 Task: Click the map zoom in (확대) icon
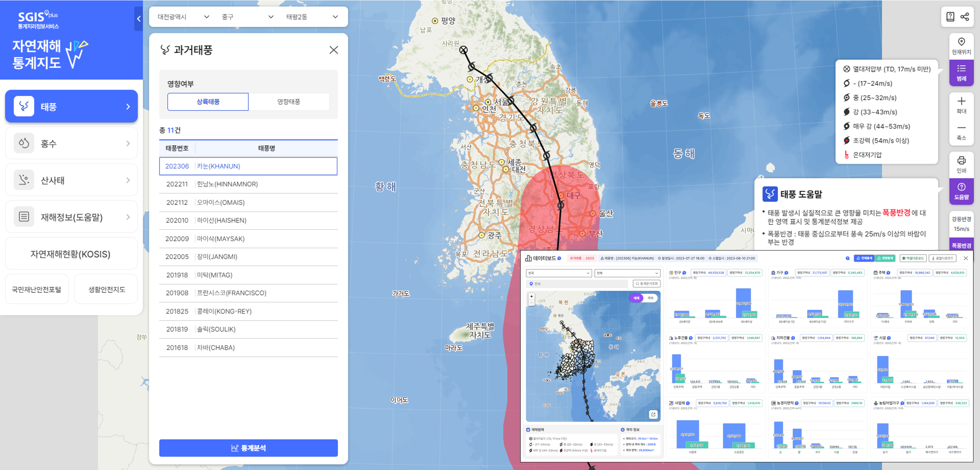pyautogui.click(x=961, y=102)
